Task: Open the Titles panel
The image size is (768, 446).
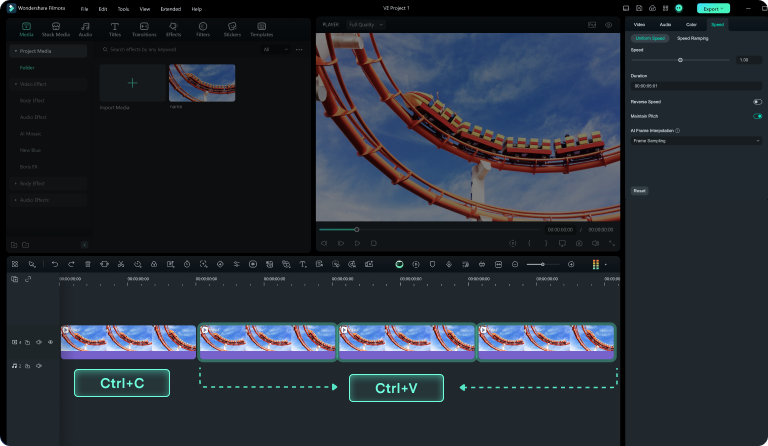Action: pos(115,29)
